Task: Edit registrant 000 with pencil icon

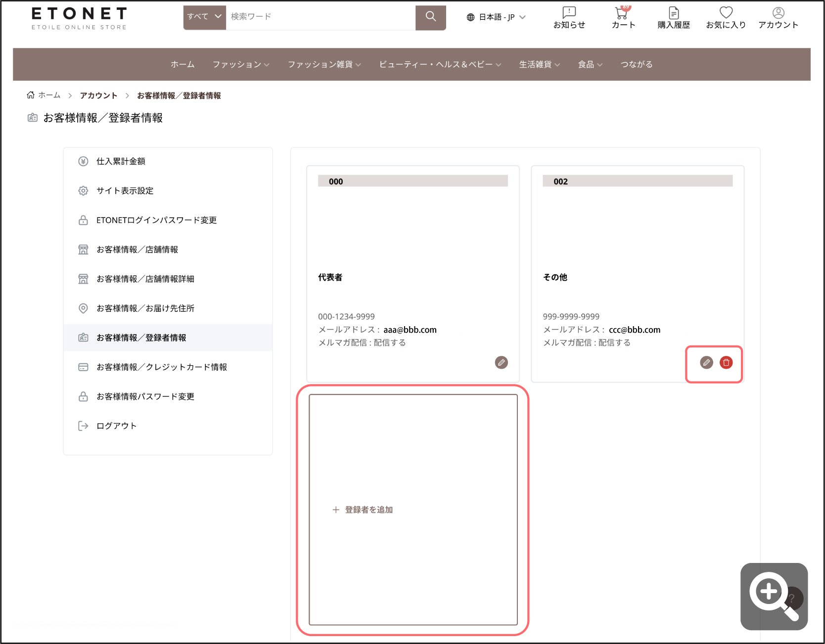Action: pos(501,362)
